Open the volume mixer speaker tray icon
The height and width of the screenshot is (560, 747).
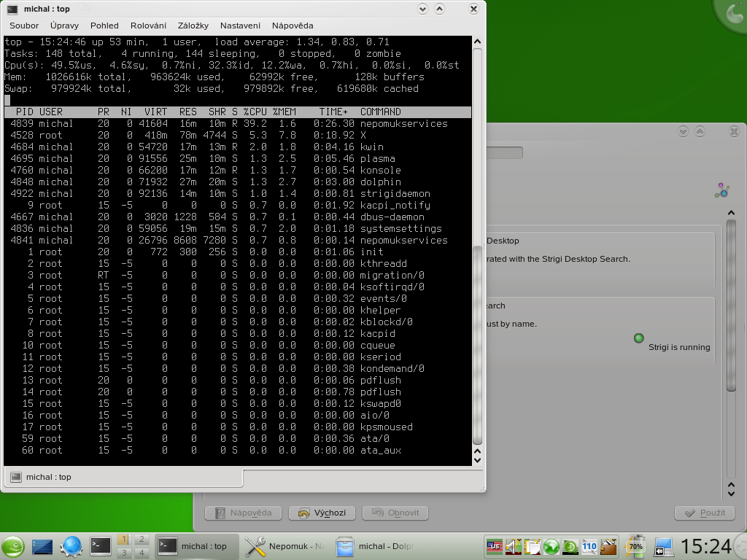(x=514, y=546)
